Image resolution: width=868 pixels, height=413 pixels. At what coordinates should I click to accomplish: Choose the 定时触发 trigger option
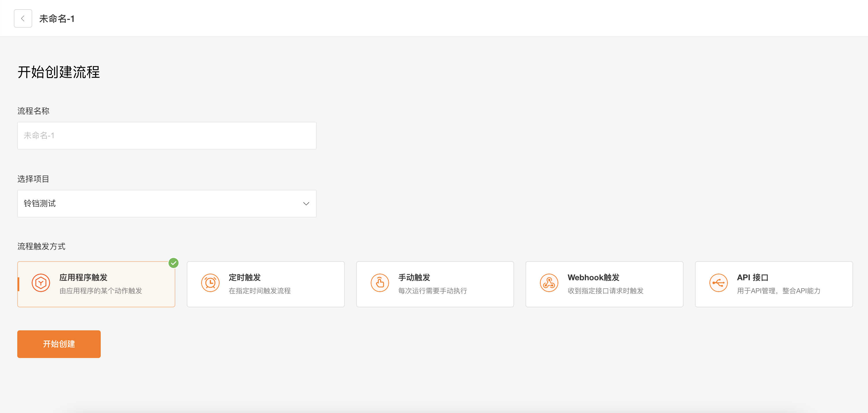coord(266,284)
